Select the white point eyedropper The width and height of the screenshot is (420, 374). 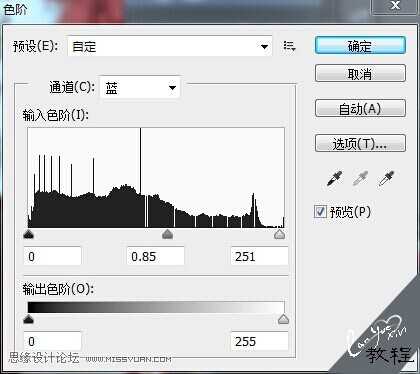[386, 179]
